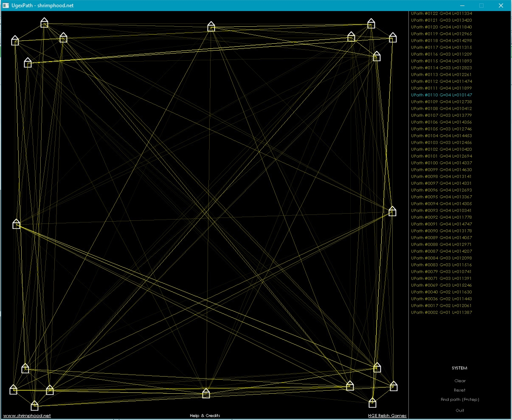Select row UPath #0094 G=04 L=014305
The height and width of the screenshot is (420, 512).
click(442, 204)
